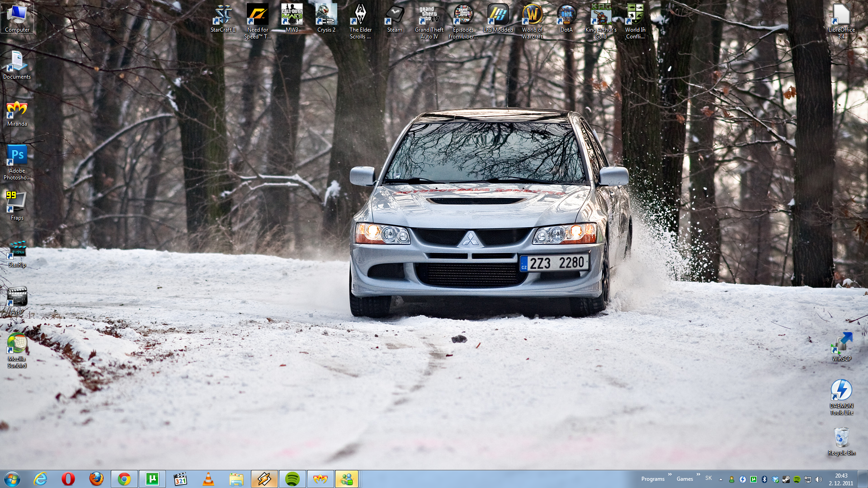Expand the Games toolbar chevron
The image size is (868, 488).
click(x=698, y=474)
